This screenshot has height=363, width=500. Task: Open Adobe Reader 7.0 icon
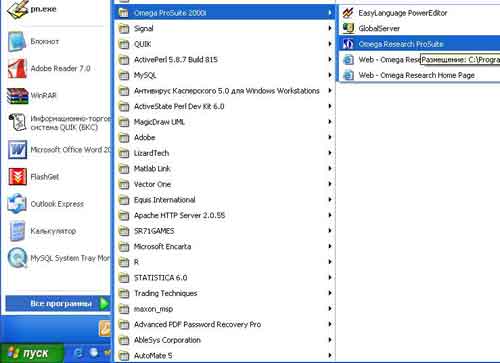pos(17,68)
